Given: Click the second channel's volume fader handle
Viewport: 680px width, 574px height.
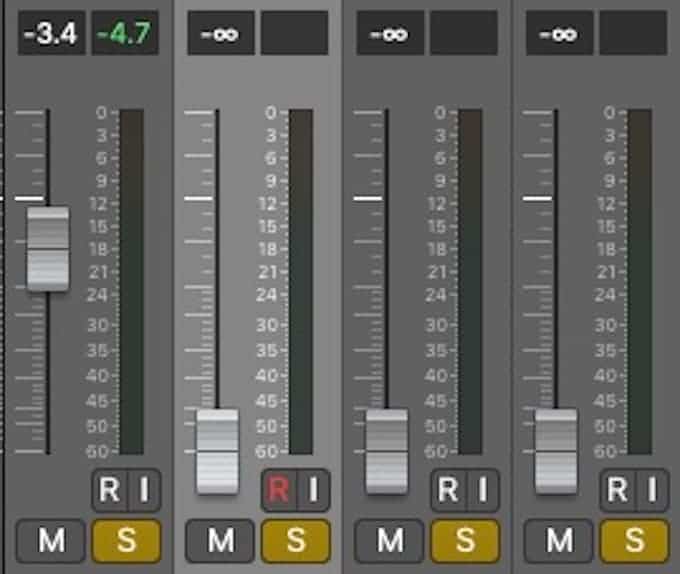Looking at the screenshot, I should coord(217,451).
